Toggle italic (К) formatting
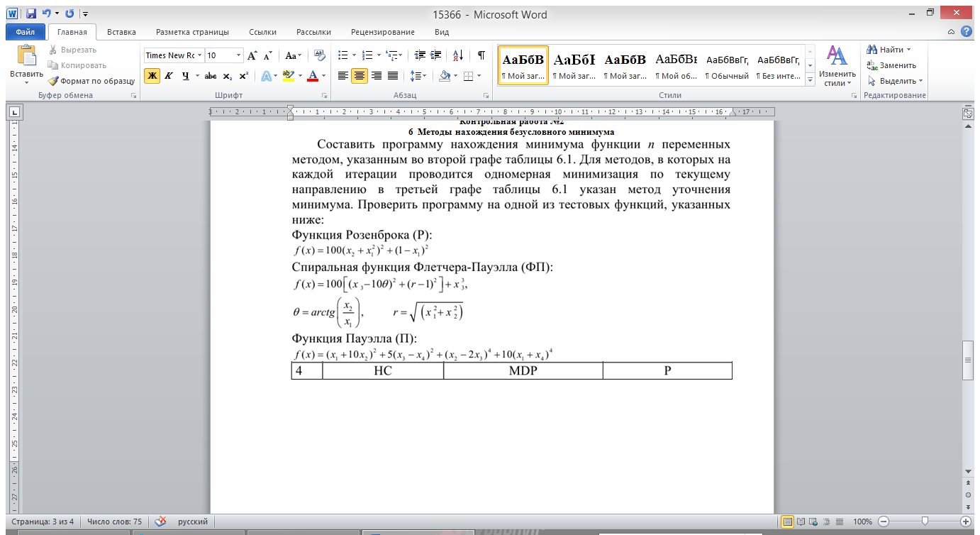Viewport: 980px width, 535px height. click(x=168, y=76)
